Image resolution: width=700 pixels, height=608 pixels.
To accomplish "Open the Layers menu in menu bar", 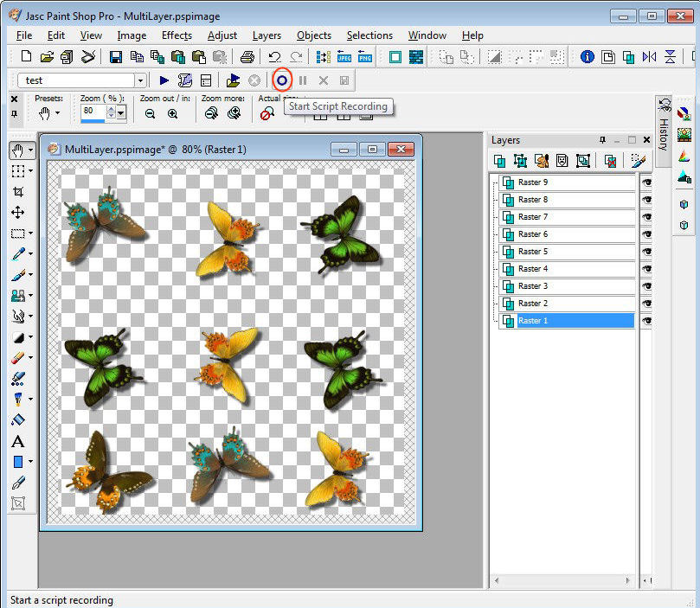I will pyautogui.click(x=267, y=35).
